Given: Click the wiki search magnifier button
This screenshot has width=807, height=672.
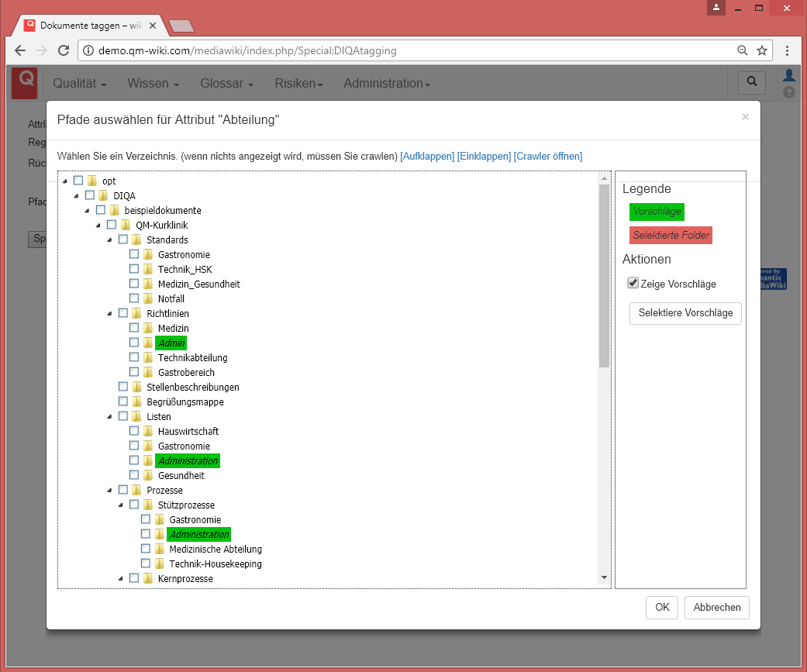Looking at the screenshot, I should tap(750, 82).
